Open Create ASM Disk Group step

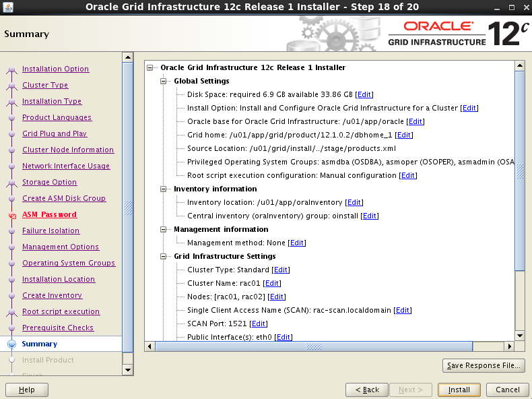[x=64, y=198]
